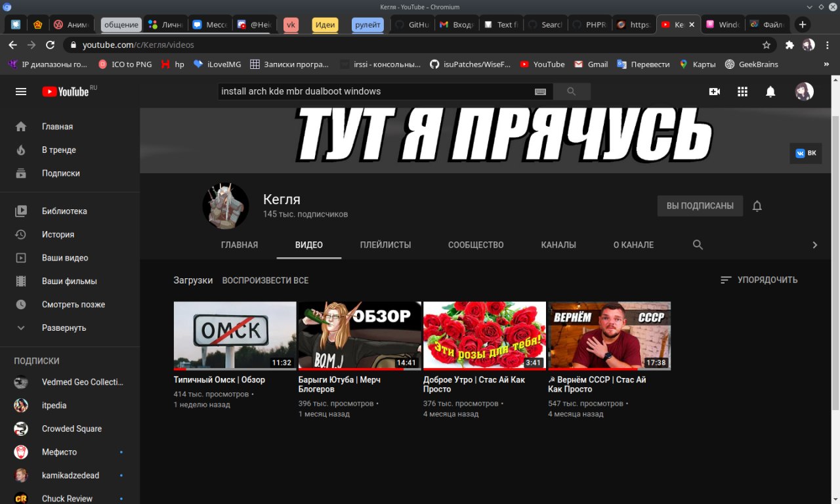Switch to ПЛЕЙЛИСТЫ tab
This screenshot has height=504, width=840.
[386, 245]
